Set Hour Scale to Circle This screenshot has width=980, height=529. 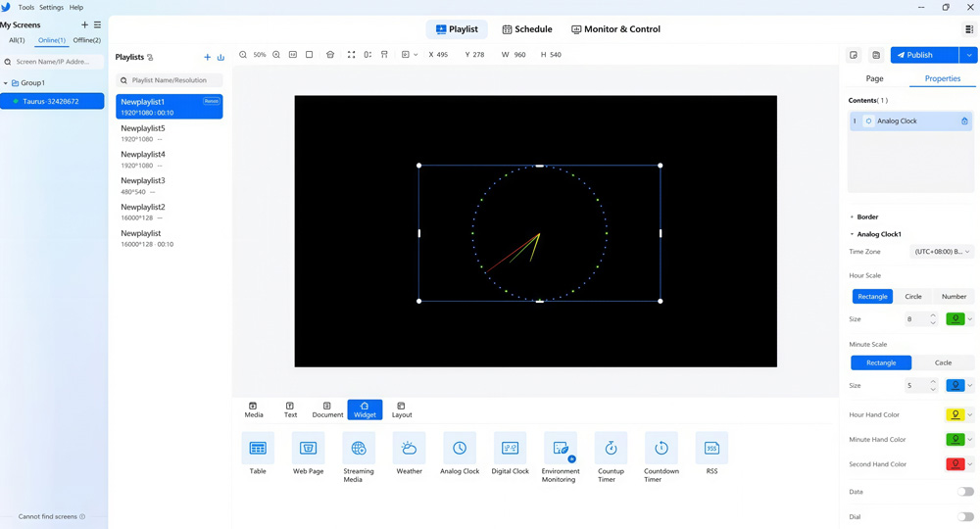pyautogui.click(x=913, y=297)
